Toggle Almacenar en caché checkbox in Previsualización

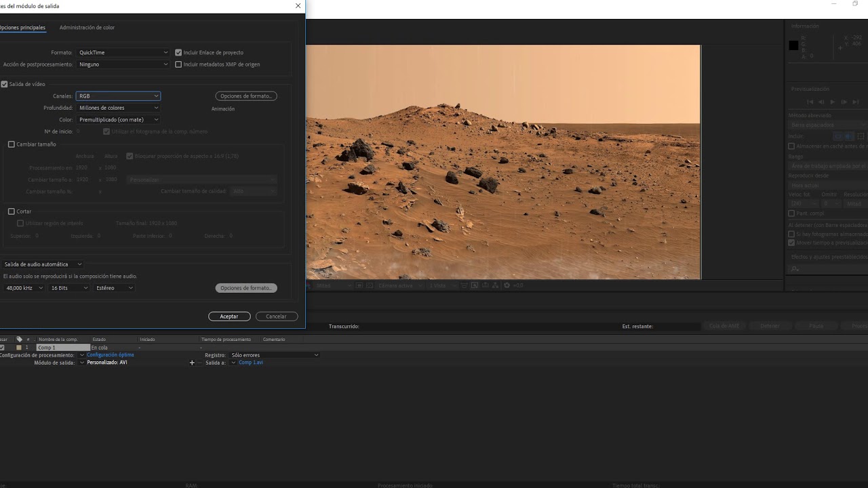(791, 146)
